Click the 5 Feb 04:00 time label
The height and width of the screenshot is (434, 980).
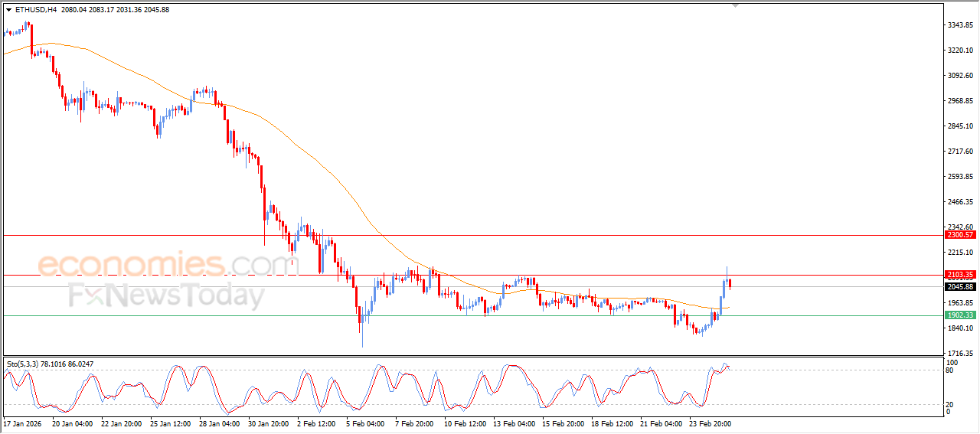[x=364, y=423]
